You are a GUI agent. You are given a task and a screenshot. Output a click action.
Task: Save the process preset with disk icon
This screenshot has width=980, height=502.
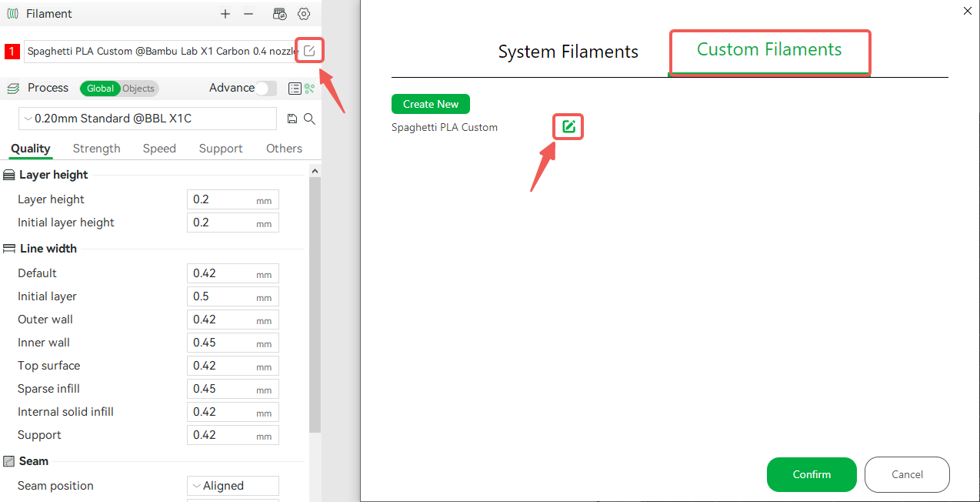pyautogui.click(x=292, y=119)
